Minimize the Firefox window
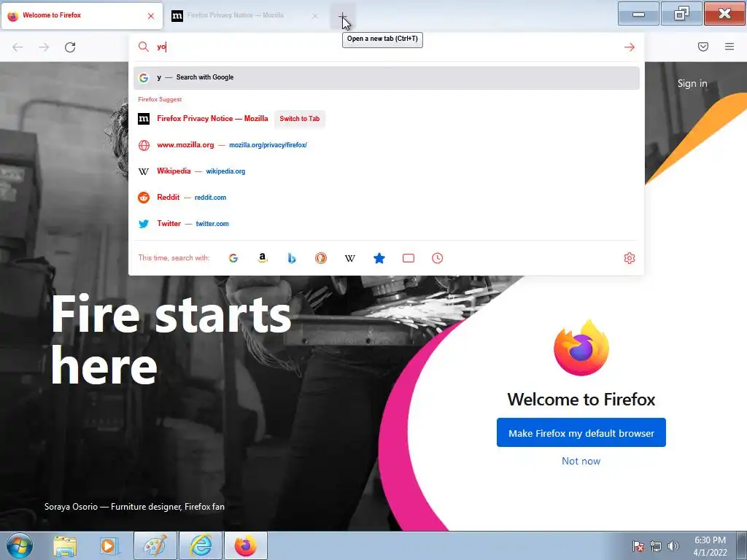The image size is (747, 560). (638, 13)
